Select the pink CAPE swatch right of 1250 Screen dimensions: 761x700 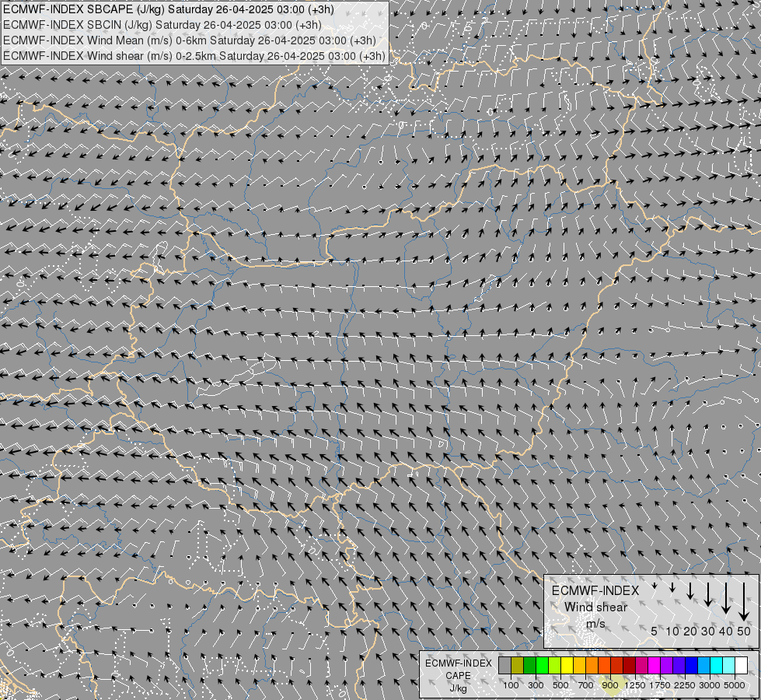[x=641, y=665]
